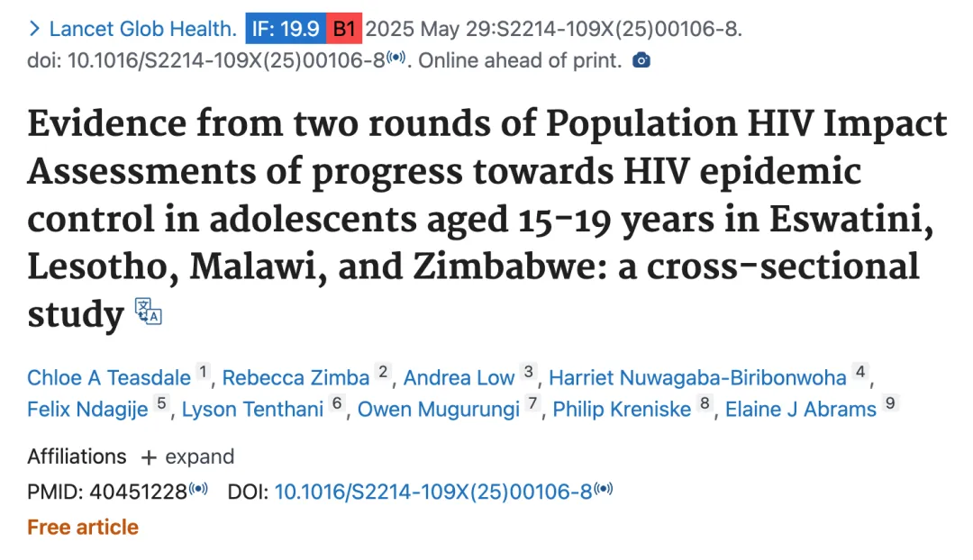Viewport: 973px width, 560px height.
Task: Open the author link Felix Ndagije
Action: [x=87, y=410]
